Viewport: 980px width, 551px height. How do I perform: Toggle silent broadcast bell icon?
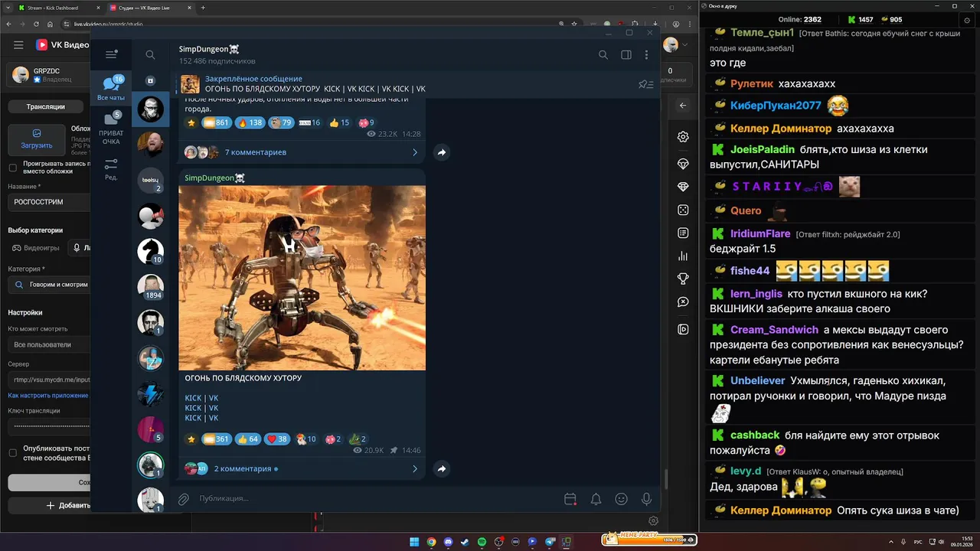pyautogui.click(x=596, y=499)
